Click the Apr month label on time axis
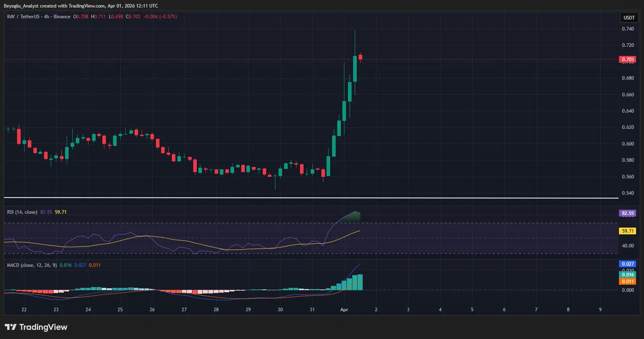644x339 pixels. tap(344, 310)
